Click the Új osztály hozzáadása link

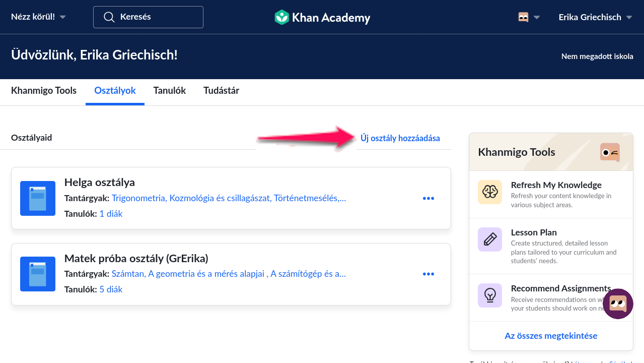pos(400,138)
